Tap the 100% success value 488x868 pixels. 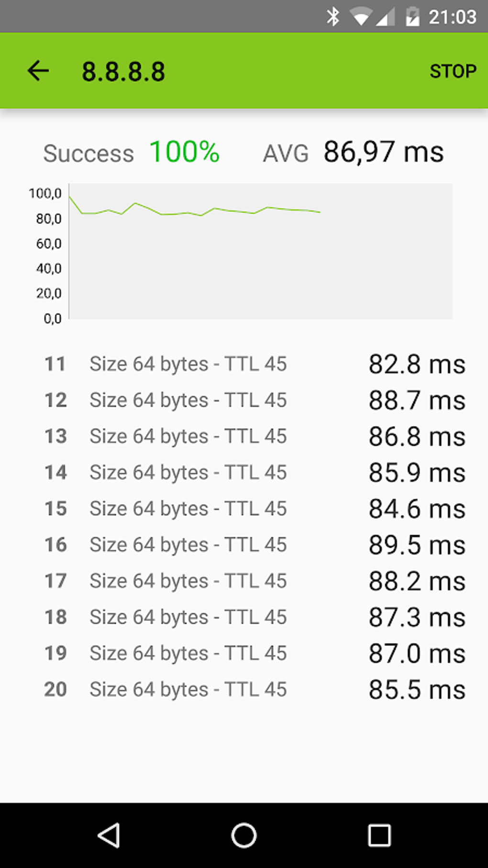(184, 152)
